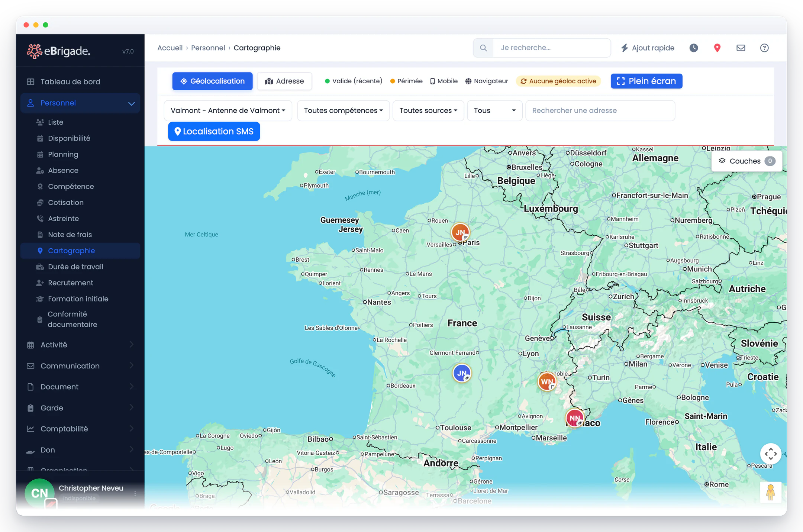Toggle the Mobile legend filter
This screenshot has height=532, width=803.
(444, 81)
